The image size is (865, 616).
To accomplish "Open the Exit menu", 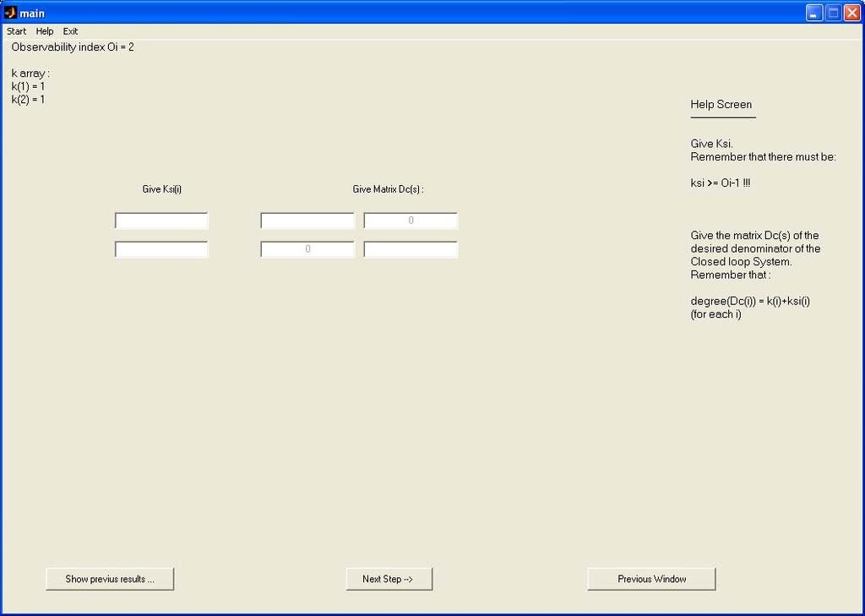I will click(70, 31).
